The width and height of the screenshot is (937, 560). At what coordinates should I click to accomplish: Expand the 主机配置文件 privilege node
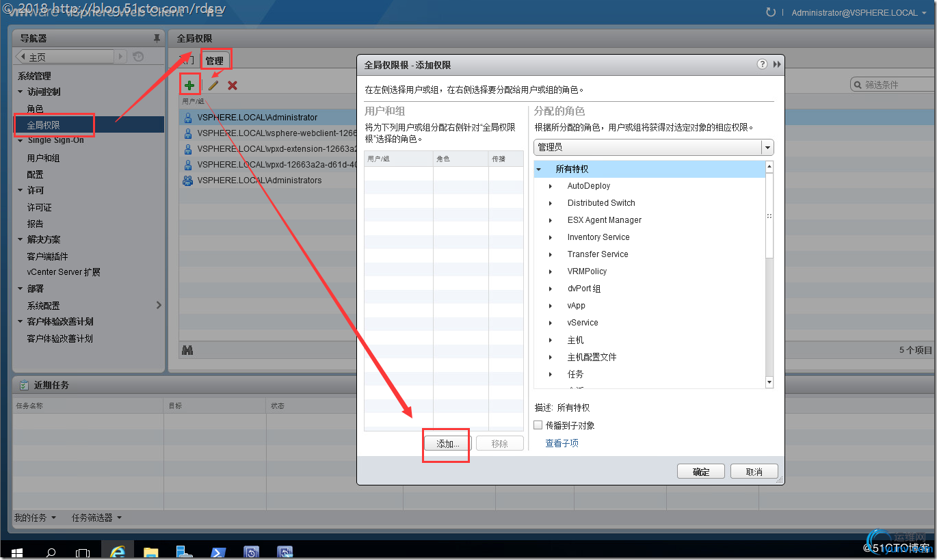(x=551, y=357)
